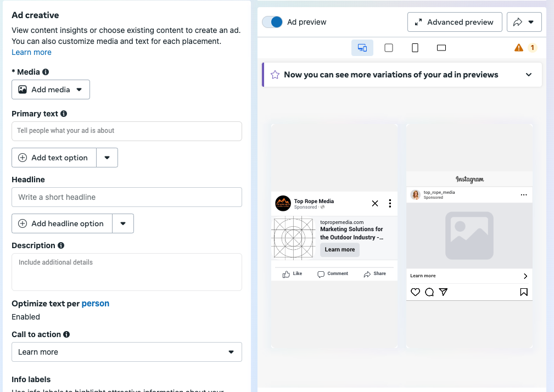Image resolution: width=554 pixels, height=392 pixels.
Task: Click Learn more button in Facebook preview
Action: pyautogui.click(x=340, y=250)
